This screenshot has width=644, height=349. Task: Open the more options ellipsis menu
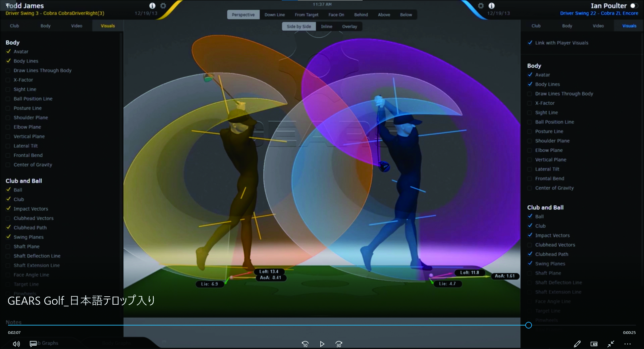[x=628, y=344]
